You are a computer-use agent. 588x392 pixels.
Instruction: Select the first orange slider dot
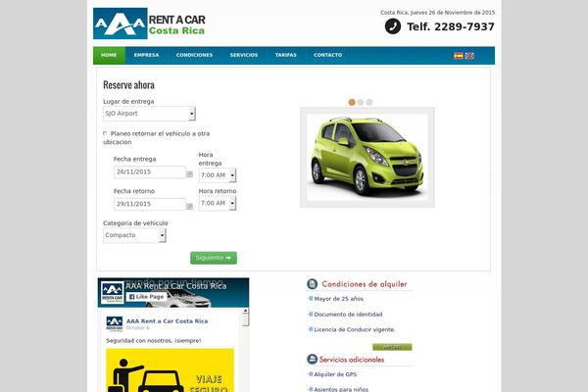[x=352, y=102]
